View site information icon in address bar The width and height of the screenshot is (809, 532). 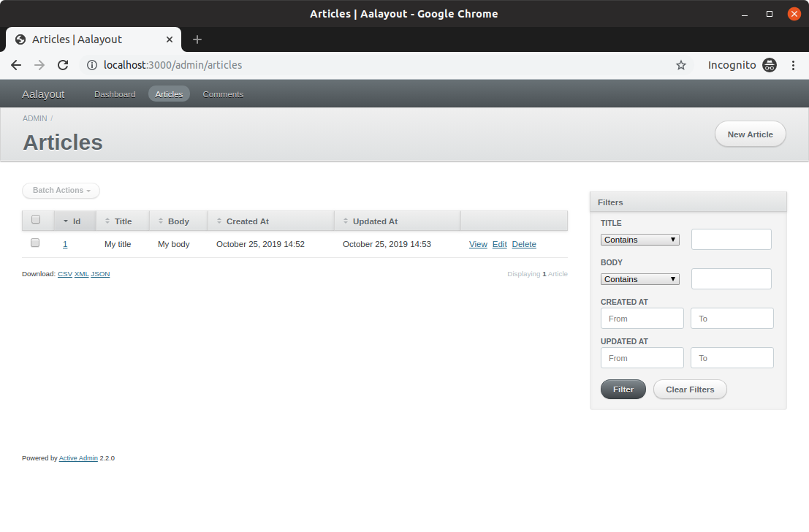(92, 65)
